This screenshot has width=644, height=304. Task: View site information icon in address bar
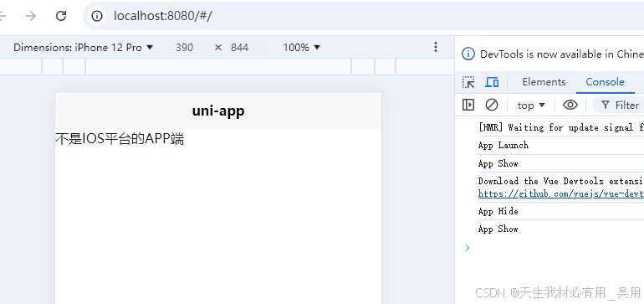97,16
